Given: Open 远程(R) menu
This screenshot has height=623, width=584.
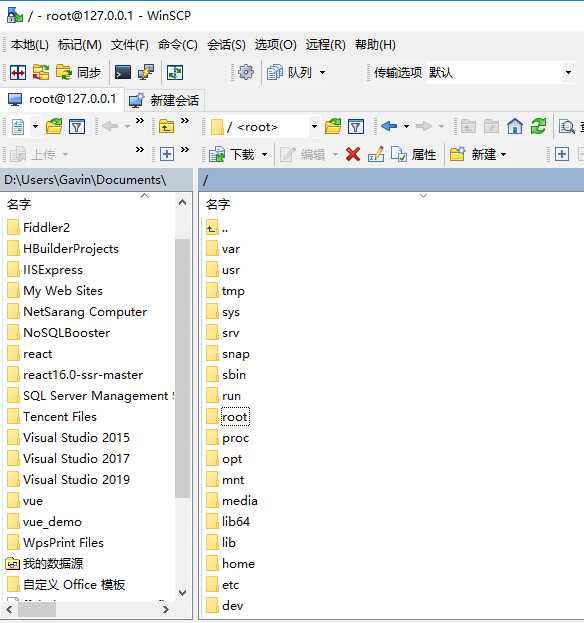Looking at the screenshot, I should pos(325,44).
